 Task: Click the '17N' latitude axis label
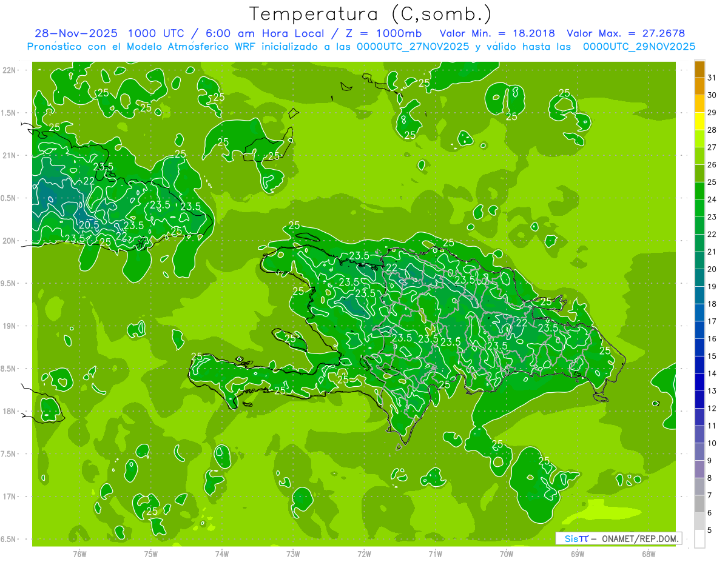click(10, 497)
